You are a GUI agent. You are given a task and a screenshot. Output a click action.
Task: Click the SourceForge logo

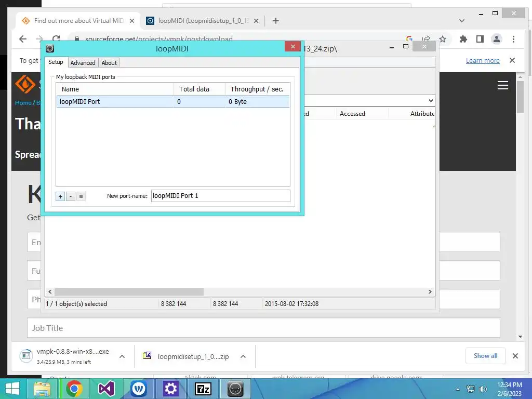click(25, 84)
